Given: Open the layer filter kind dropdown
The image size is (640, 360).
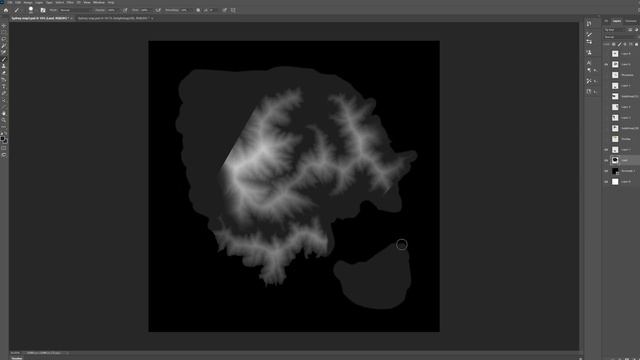Looking at the screenshot, I should click(614, 30).
